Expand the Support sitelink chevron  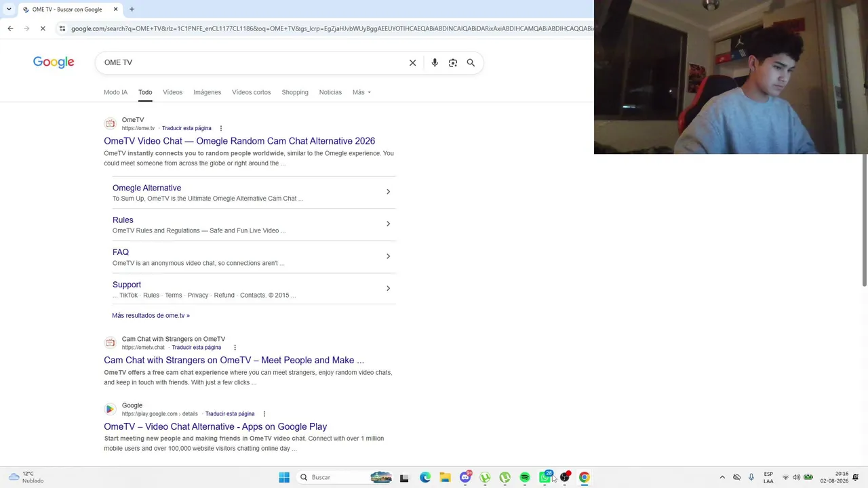pyautogui.click(x=388, y=288)
